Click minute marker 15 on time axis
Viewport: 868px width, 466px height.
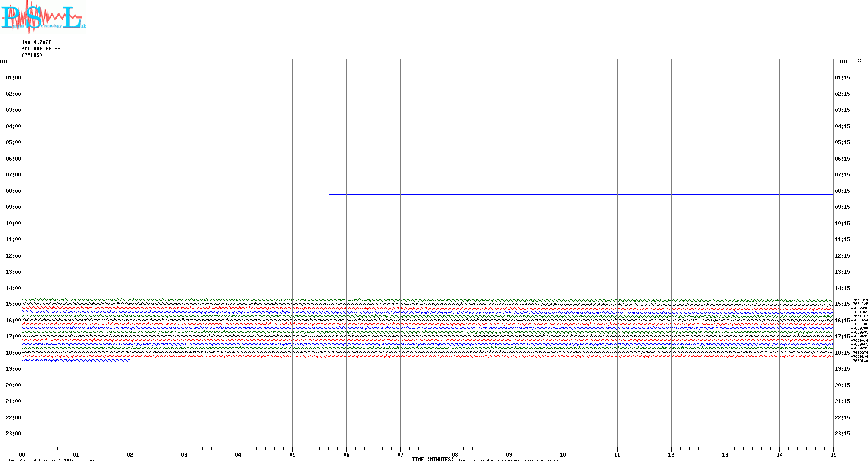point(833,455)
